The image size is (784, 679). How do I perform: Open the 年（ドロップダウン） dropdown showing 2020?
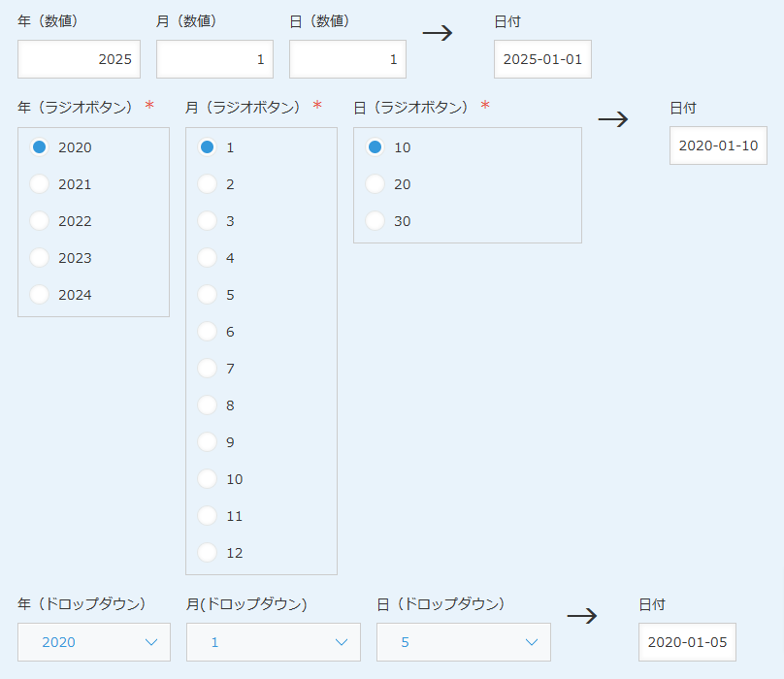(94, 642)
